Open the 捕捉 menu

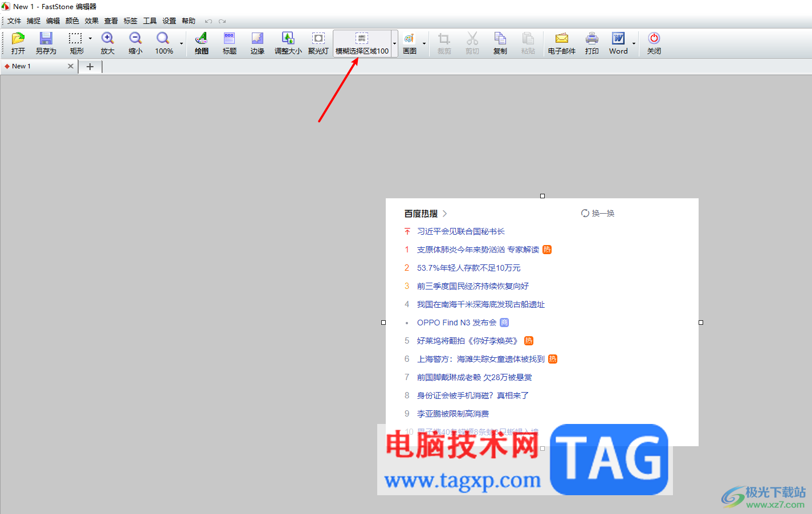click(x=34, y=21)
